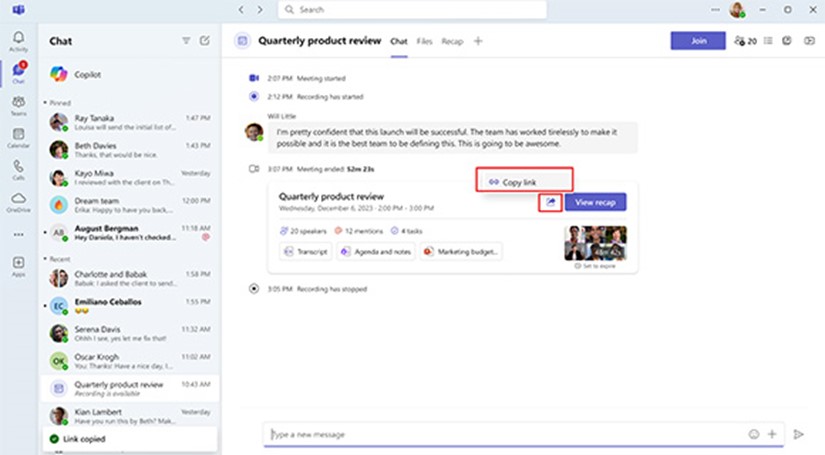The width and height of the screenshot is (825, 455).
Task: Click the Quarterly product review card title
Action: pyautogui.click(x=331, y=196)
